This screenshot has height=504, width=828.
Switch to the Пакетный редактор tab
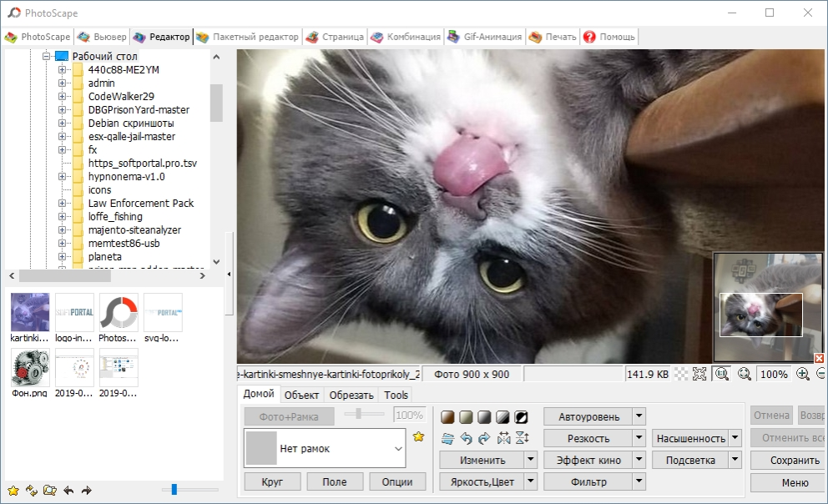(x=248, y=37)
